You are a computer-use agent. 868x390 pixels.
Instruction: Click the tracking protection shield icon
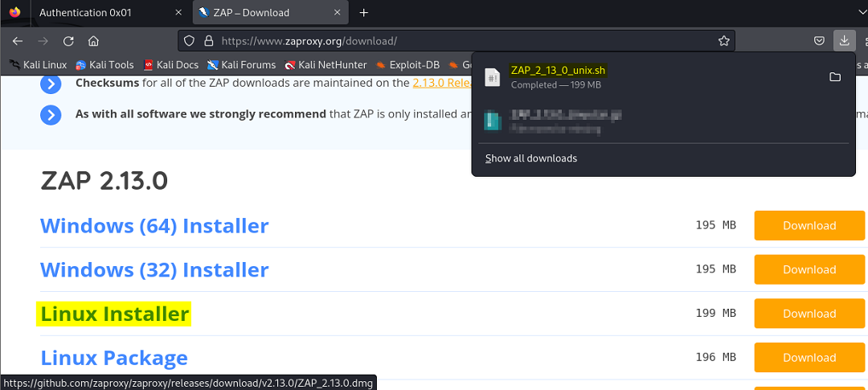pyautogui.click(x=190, y=41)
